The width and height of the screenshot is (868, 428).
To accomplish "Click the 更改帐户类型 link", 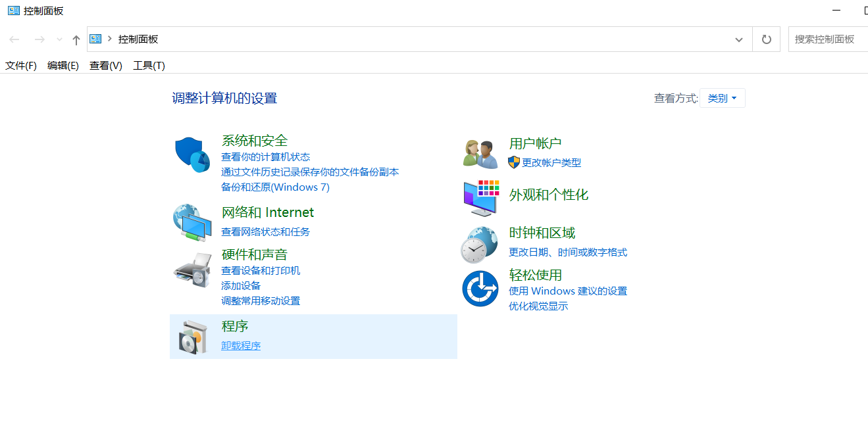I will pos(551,162).
